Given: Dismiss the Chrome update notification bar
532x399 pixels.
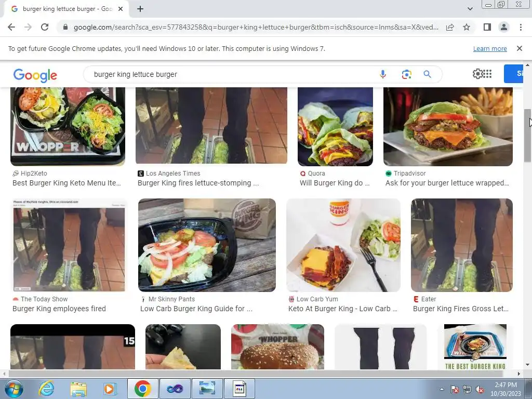Looking at the screenshot, I should coord(519,48).
